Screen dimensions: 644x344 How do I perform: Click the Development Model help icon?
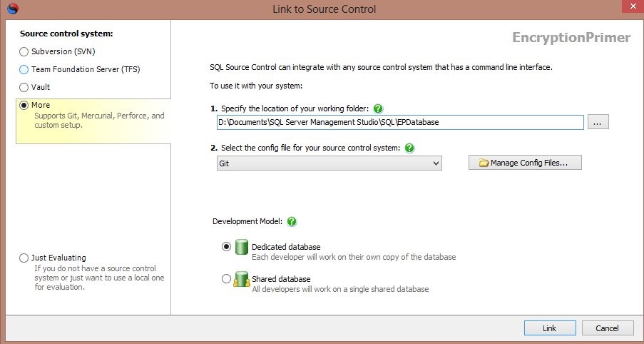(x=292, y=222)
